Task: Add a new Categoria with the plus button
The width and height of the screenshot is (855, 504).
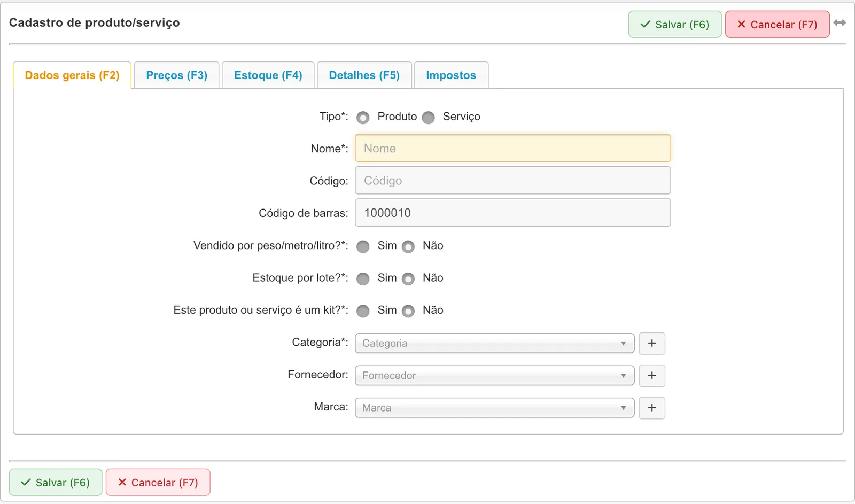Action: click(652, 343)
